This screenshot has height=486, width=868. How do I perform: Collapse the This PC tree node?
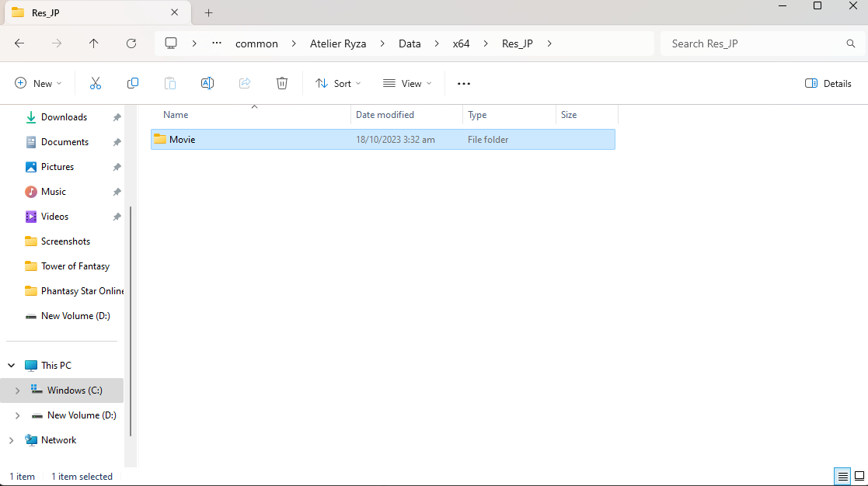coord(11,366)
